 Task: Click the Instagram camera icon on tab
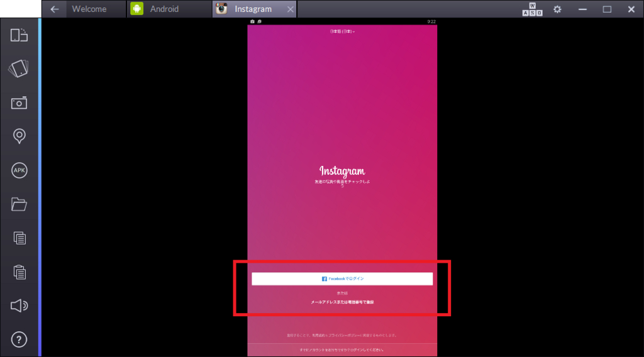point(221,9)
